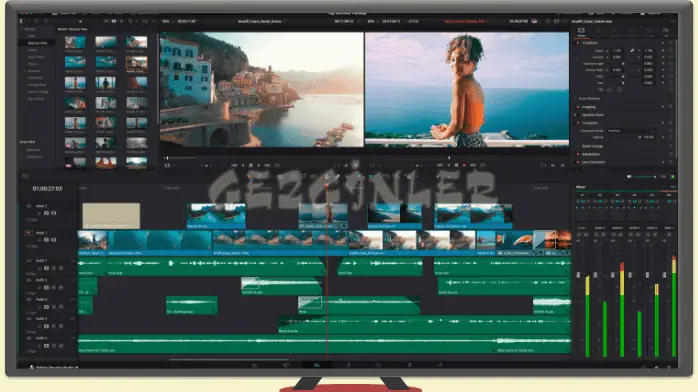This screenshot has height=392, width=698.
Task: Click flip horizontal button in Transform
Action: pos(609,89)
